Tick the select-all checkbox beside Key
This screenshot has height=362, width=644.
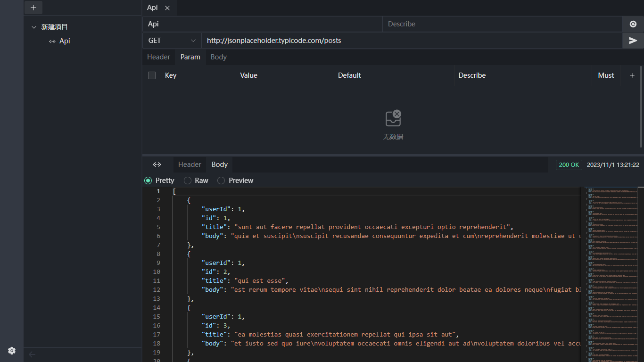[x=152, y=75]
